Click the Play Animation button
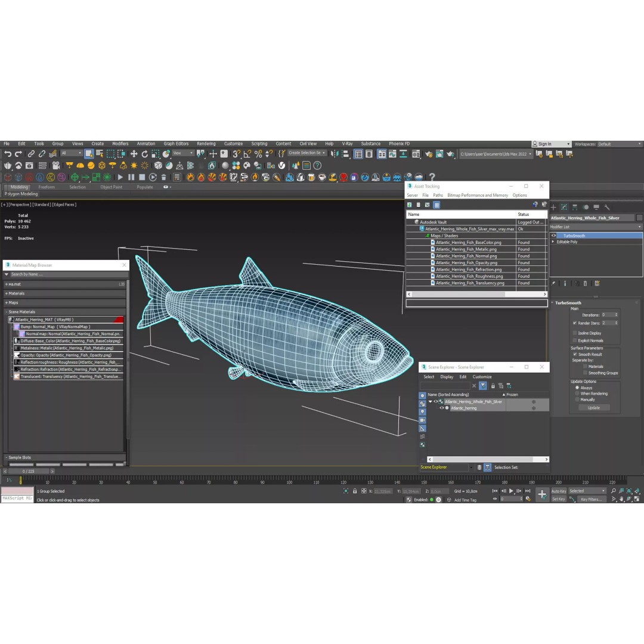This screenshot has width=644, height=644. (x=512, y=491)
